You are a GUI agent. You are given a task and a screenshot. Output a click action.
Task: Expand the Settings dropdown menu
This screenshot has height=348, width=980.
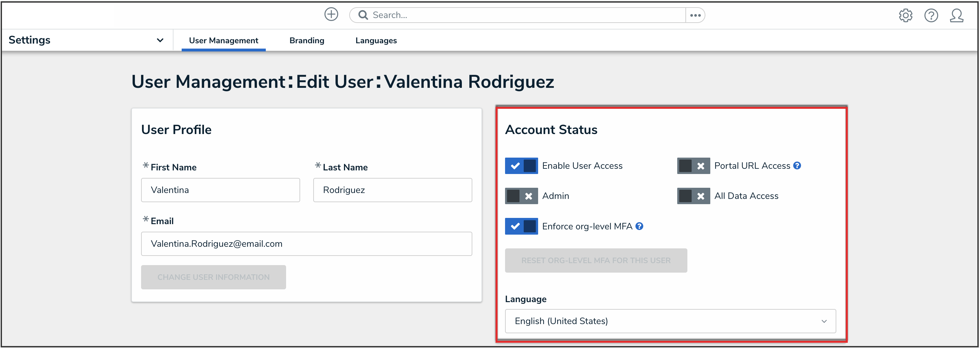pos(160,40)
